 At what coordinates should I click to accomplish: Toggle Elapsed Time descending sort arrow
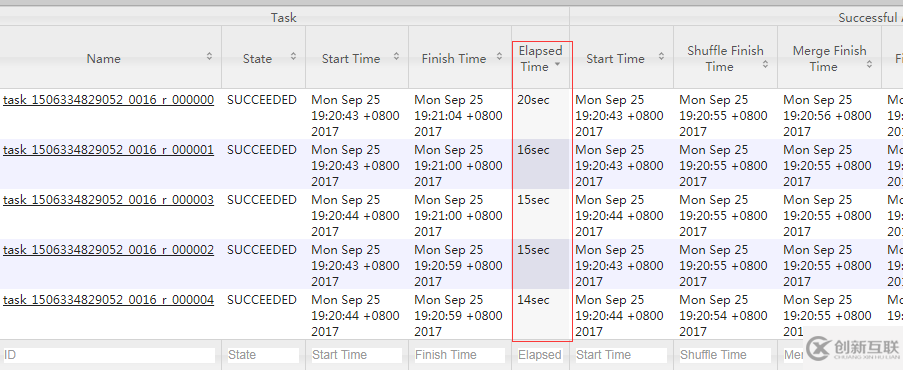(557, 65)
